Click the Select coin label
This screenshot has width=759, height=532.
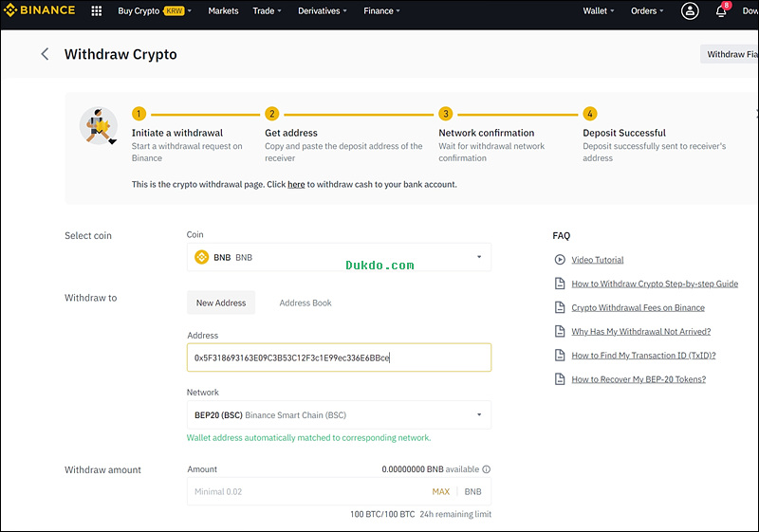[88, 235]
